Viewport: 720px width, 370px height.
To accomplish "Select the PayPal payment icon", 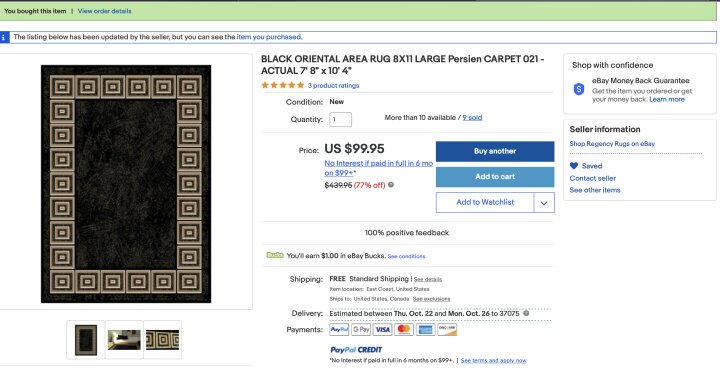I will pos(339,330).
